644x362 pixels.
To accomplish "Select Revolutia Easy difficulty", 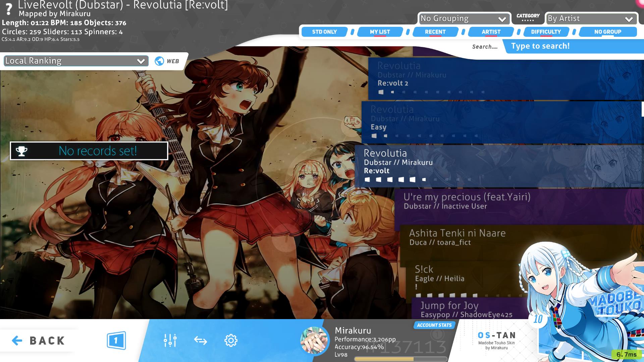I will point(502,122).
